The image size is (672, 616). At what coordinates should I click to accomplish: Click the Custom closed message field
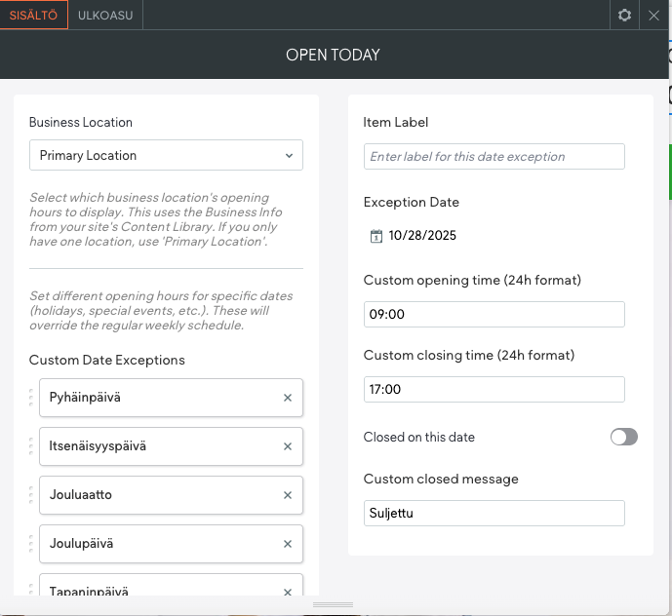[x=494, y=513]
